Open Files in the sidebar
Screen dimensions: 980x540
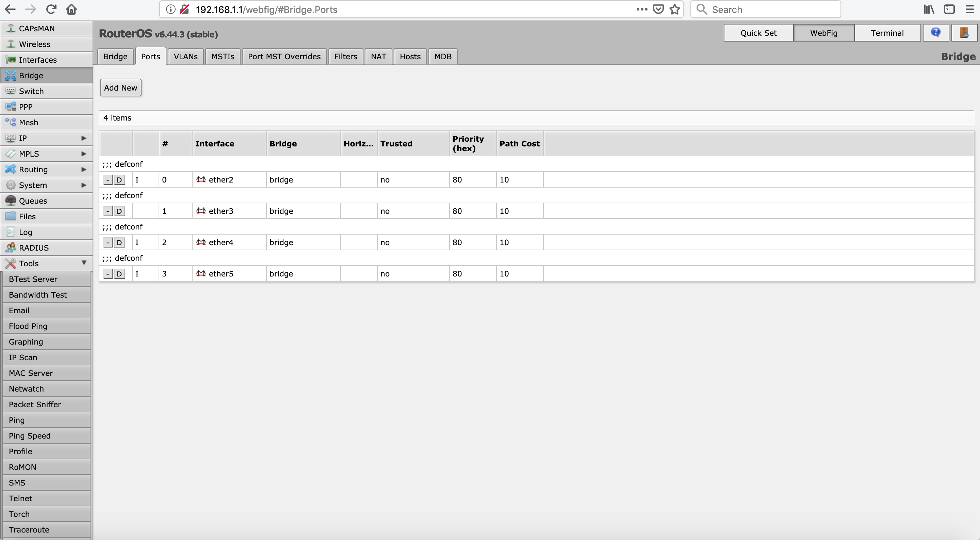click(x=27, y=216)
